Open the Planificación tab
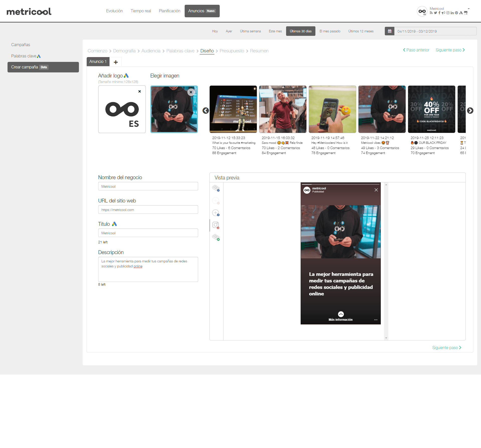 point(170,11)
